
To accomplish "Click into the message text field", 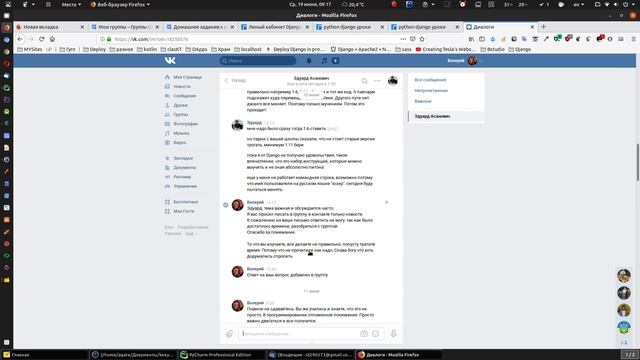I will click(299, 334).
